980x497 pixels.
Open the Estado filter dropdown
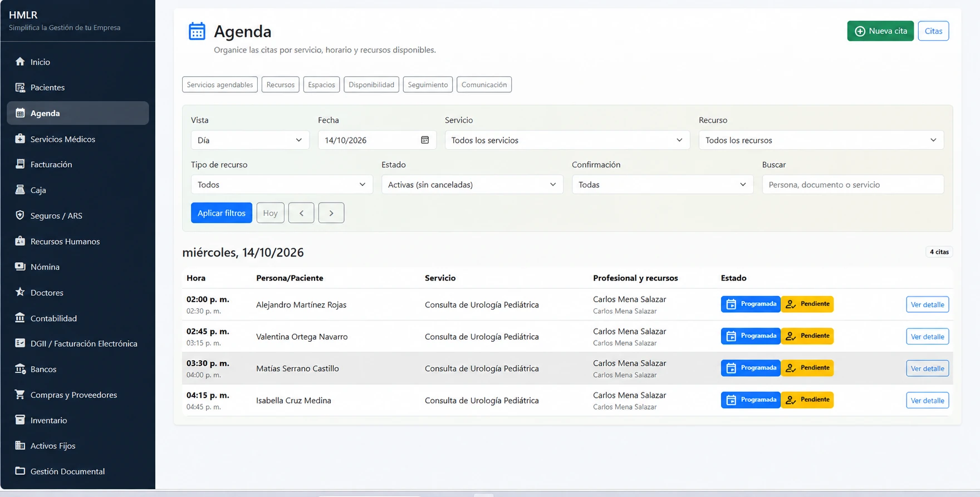472,184
